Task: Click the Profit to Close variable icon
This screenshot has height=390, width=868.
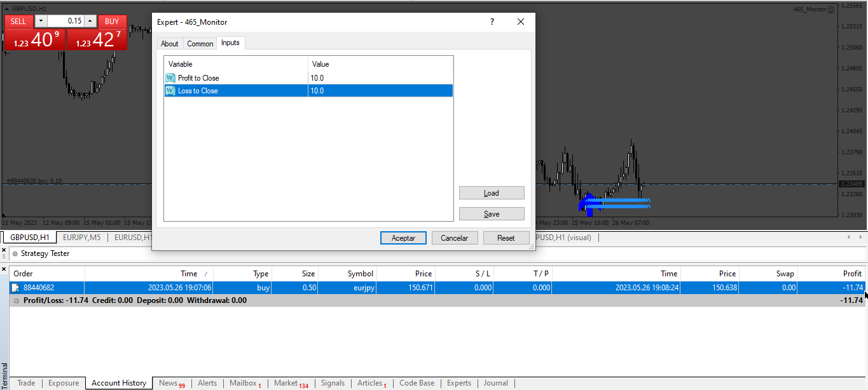Action: 170,78
